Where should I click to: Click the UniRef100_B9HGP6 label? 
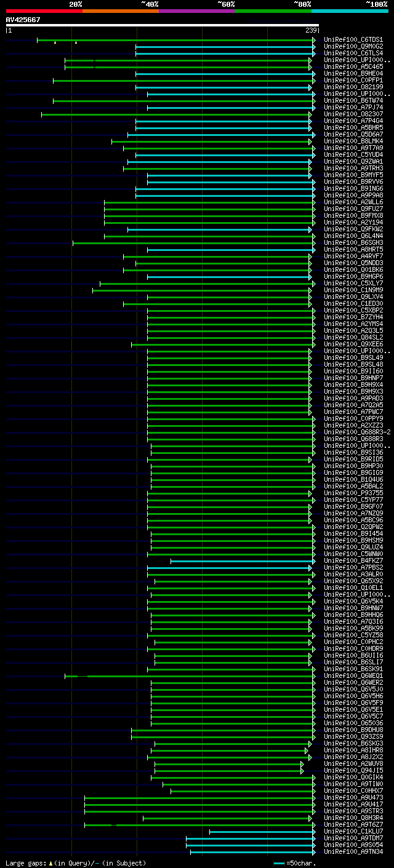[x=353, y=276]
